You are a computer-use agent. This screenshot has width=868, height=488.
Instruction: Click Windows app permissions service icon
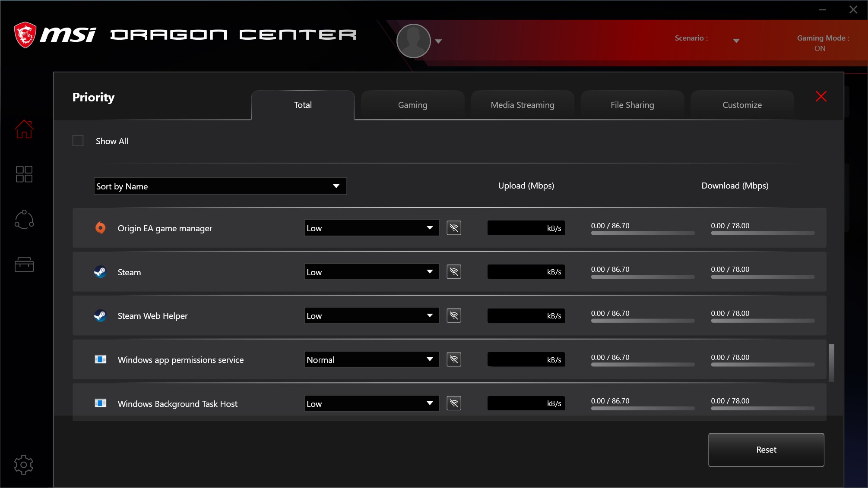click(x=100, y=359)
